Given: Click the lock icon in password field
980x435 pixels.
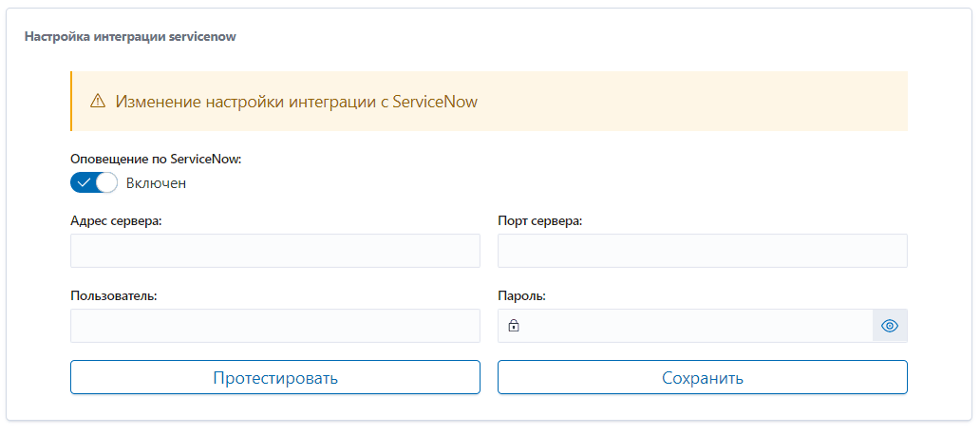Looking at the screenshot, I should [x=514, y=326].
